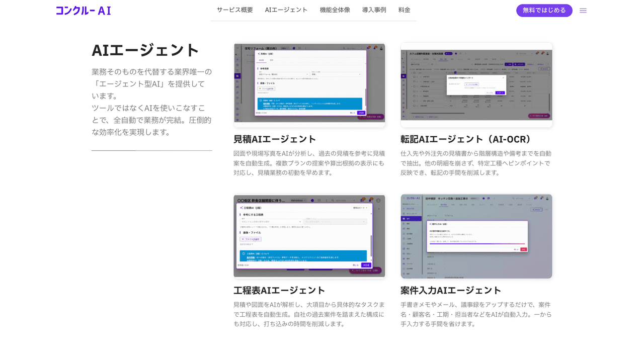Click the large AIエージェント section title
The width and height of the screenshot is (644, 362).
click(x=146, y=50)
